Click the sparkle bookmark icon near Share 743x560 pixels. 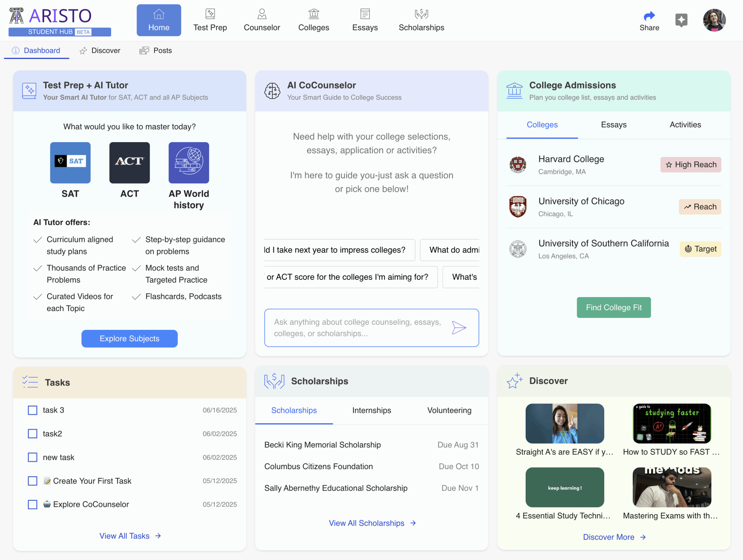(681, 20)
